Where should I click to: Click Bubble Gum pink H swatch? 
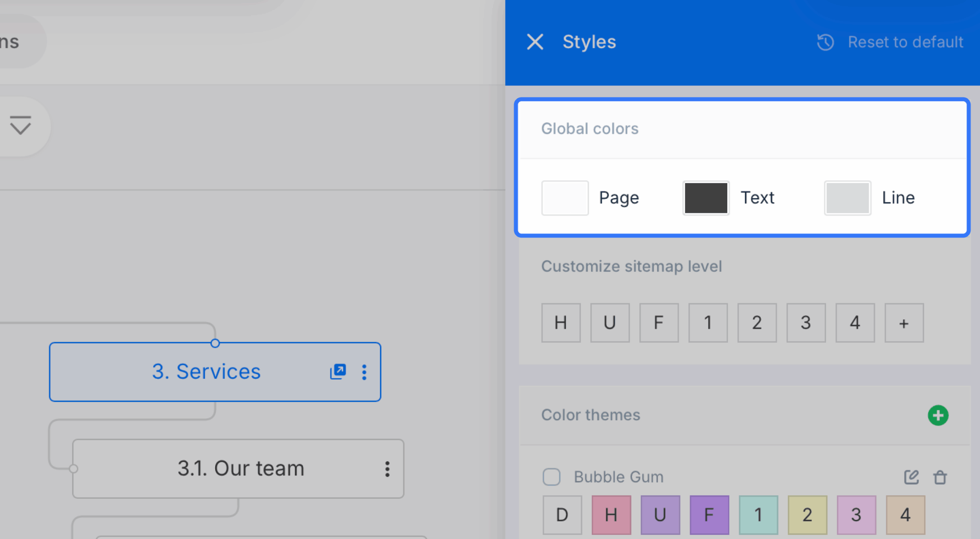tap(611, 515)
